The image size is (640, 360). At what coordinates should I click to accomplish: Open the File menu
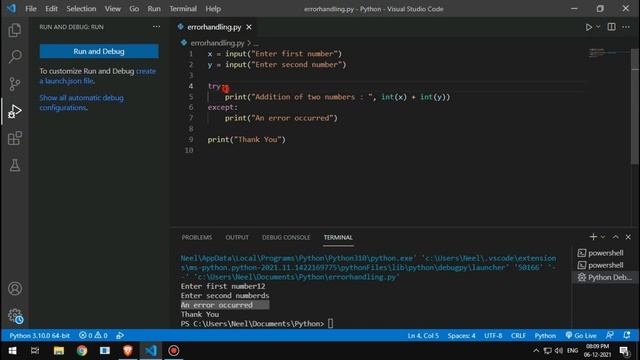[31, 9]
